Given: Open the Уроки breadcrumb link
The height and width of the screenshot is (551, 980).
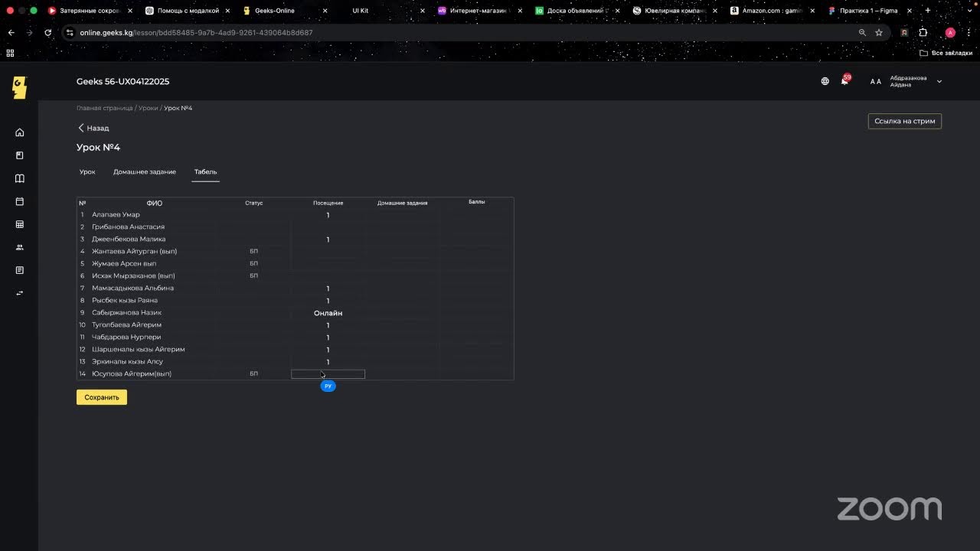Looking at the screenshot, I should [x=149, y=108].
